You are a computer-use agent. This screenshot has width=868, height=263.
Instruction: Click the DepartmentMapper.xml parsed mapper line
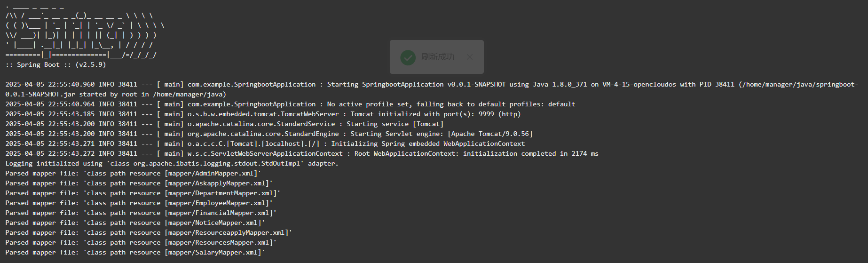pos(143,193)
